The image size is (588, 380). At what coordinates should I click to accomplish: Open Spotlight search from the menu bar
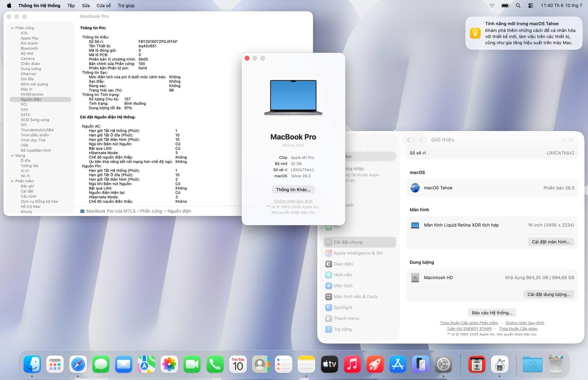pyautogui.click(x=518, y=5)
